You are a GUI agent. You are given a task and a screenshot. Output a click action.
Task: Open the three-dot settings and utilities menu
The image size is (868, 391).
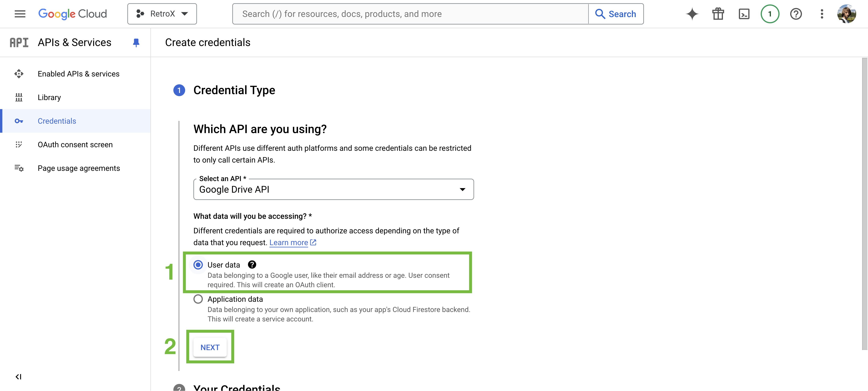click(x=822, y=14)
